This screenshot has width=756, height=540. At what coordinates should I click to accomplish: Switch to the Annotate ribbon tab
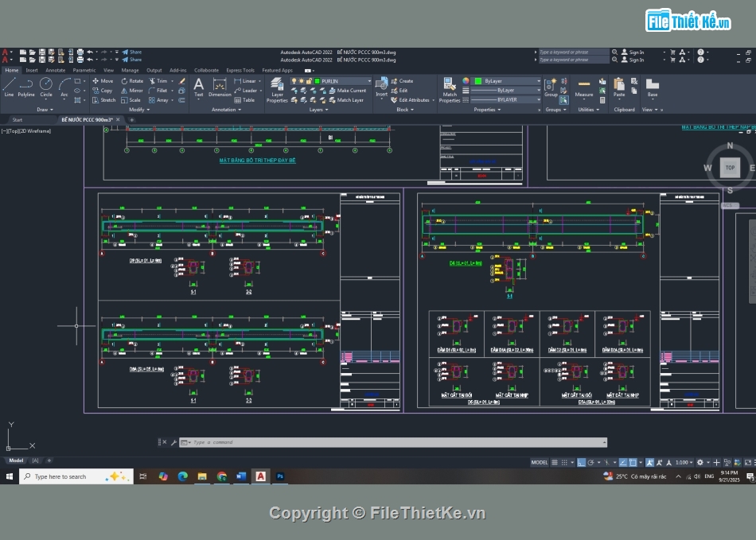tap(55, 70)
